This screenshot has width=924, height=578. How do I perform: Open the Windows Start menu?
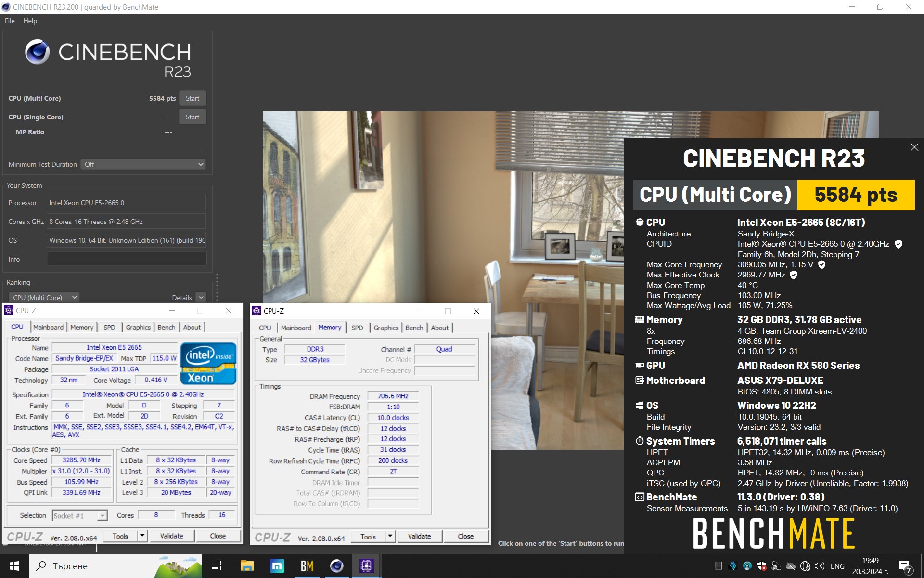point(14,566)
